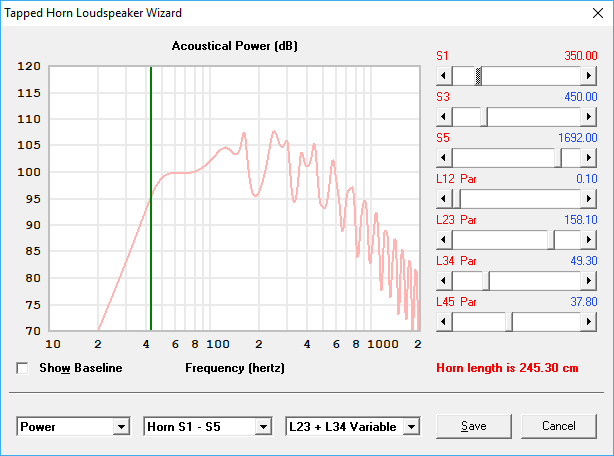The width and height of the screenshot is (614, 456).
Task: Click the right arrow of the L12 slider
Action: [589, 199]
